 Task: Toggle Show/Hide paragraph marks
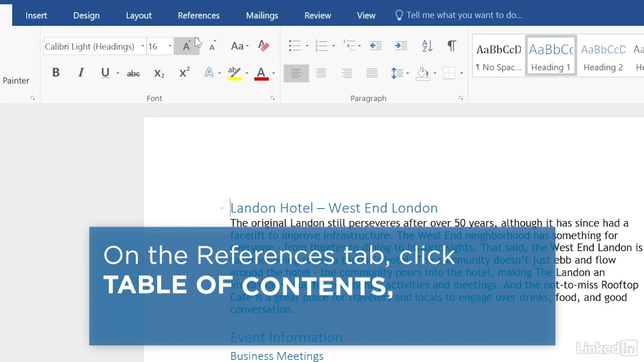point(452,46)
